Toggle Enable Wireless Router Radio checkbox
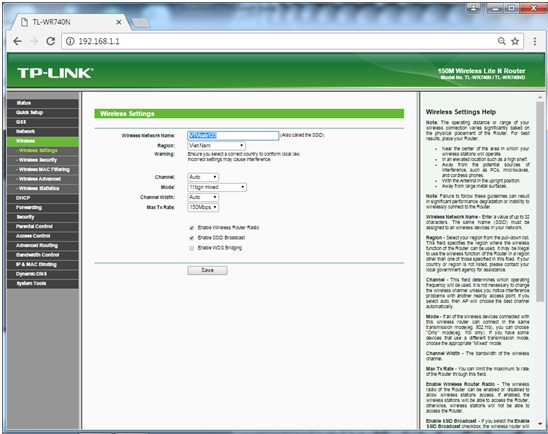This screenshot has height=434, width=548. tap(192, 228)
